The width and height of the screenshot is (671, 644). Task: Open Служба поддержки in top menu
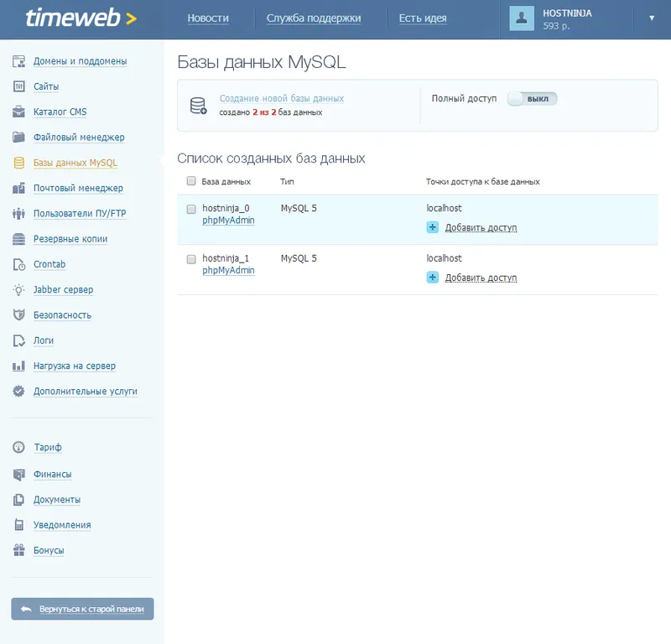(314, 18)
